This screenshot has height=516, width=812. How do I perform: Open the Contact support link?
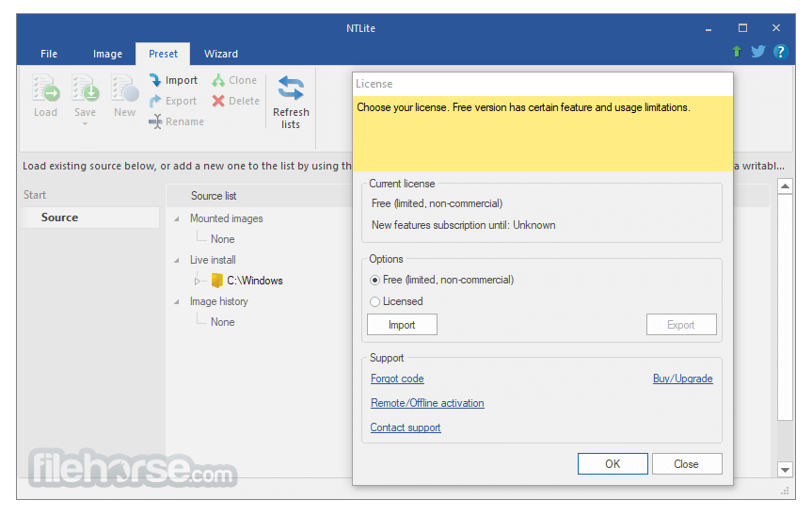(406, 427)
